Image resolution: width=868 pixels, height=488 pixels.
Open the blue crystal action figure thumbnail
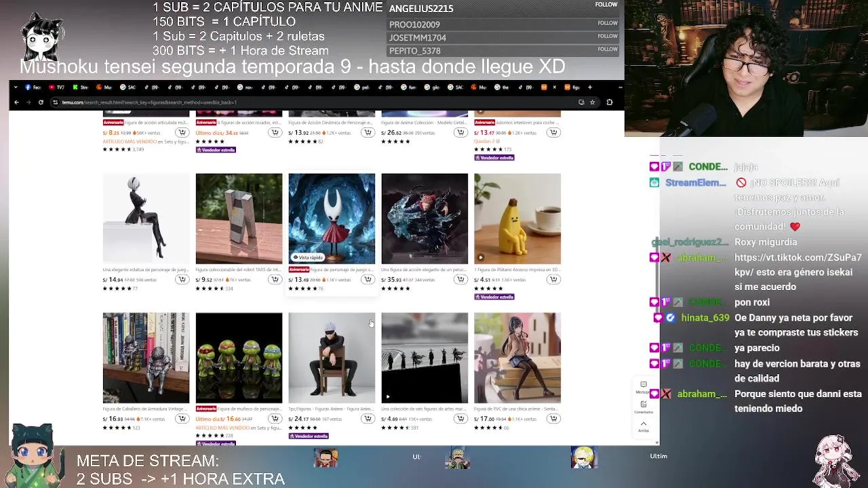click(x=425, y=218)
